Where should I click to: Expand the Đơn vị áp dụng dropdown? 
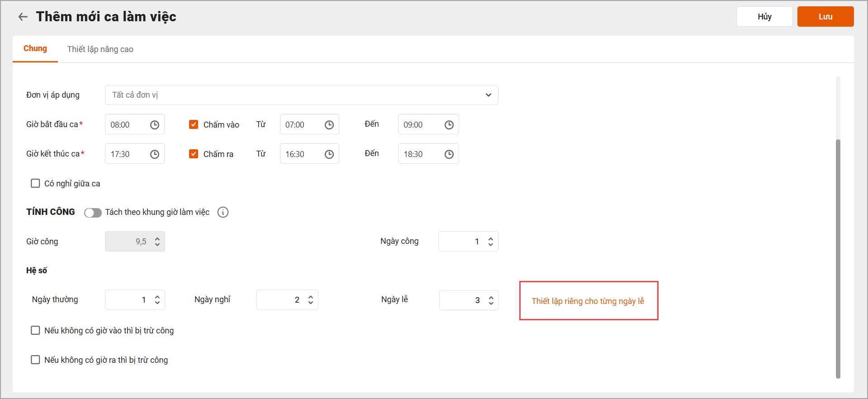[x=488, y=95]
